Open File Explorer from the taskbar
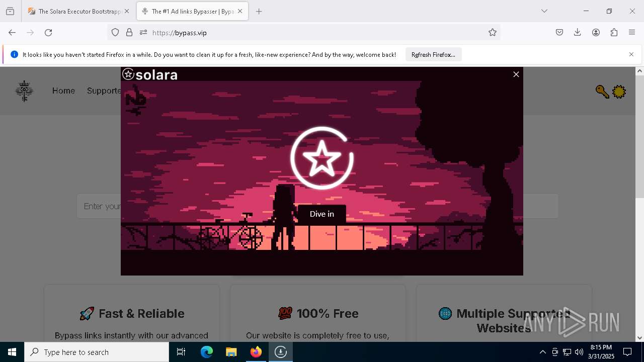 (231, 352)
